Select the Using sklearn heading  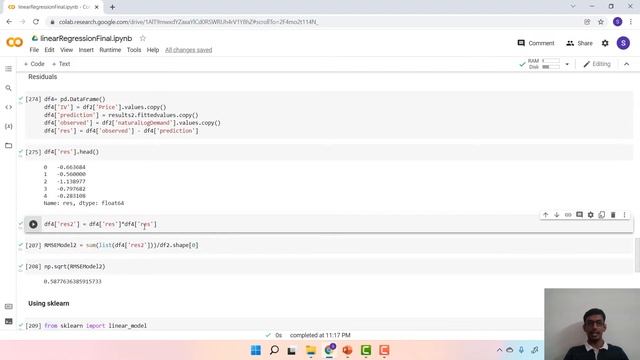[x=49, y=304]
